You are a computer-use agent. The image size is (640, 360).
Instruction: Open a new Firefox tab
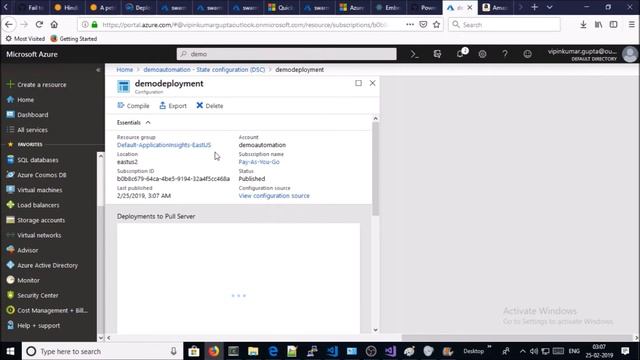click(534, 7)
